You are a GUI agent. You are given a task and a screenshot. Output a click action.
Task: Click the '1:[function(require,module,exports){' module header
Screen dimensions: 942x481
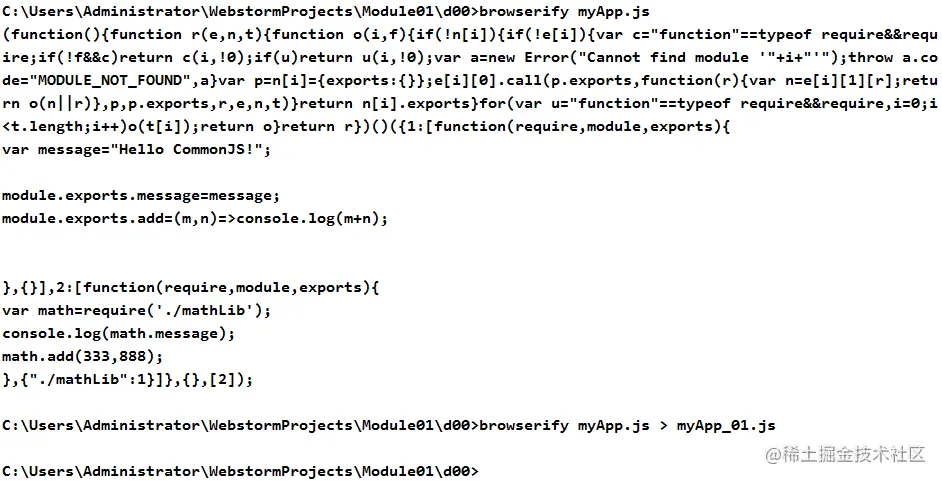coord(570,127)
